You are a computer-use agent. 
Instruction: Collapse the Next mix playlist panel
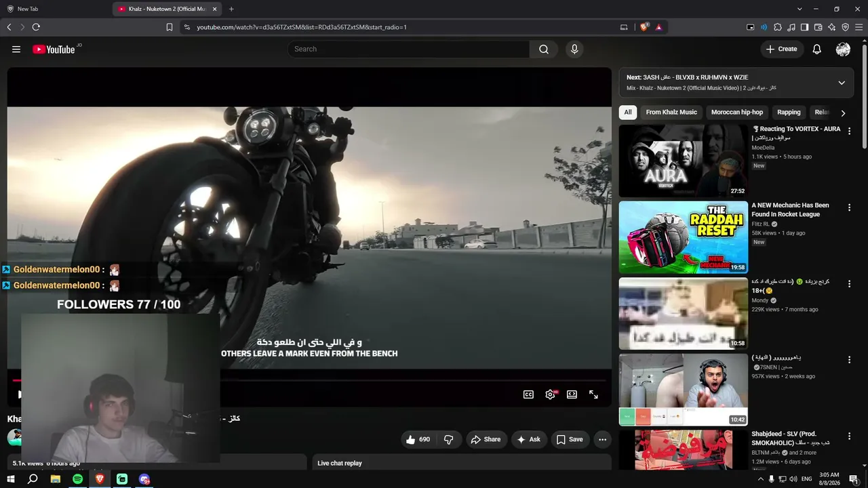coord(842,83)
